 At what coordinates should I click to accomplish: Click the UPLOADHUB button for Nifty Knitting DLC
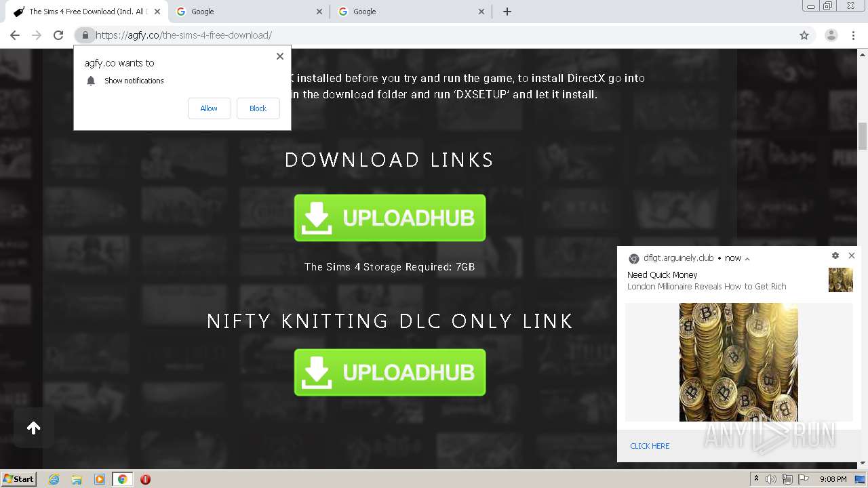390,372
